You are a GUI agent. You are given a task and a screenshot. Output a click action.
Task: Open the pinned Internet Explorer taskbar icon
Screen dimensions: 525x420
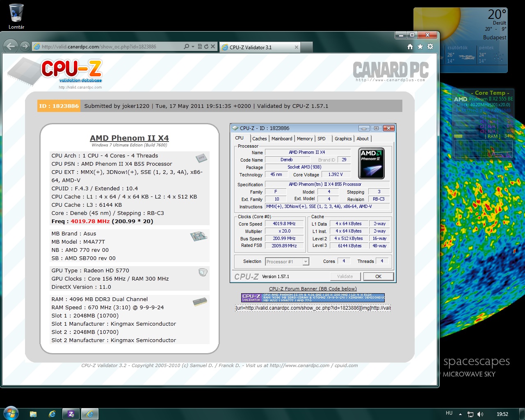pos(52,414)
